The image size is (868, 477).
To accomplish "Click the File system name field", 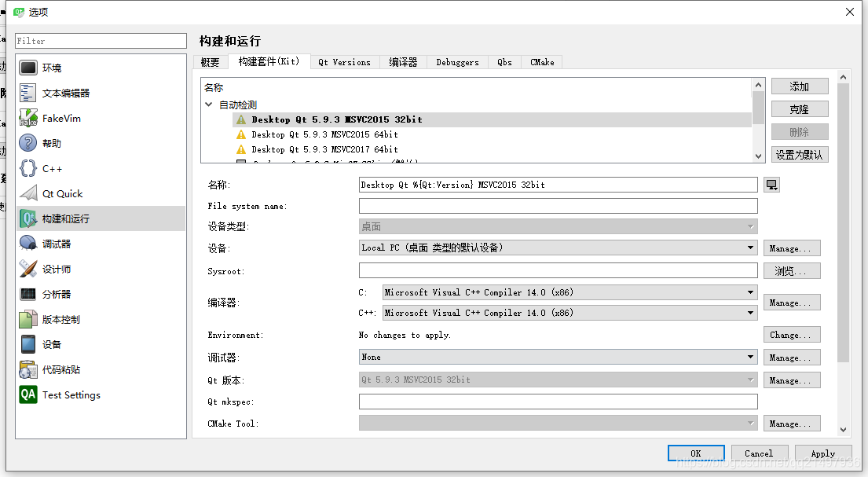I will click(x=558, y=206).
